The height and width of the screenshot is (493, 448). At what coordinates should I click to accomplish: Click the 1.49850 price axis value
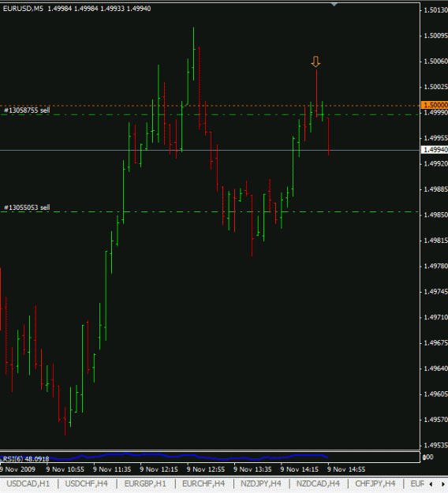(x=435, y=215)
